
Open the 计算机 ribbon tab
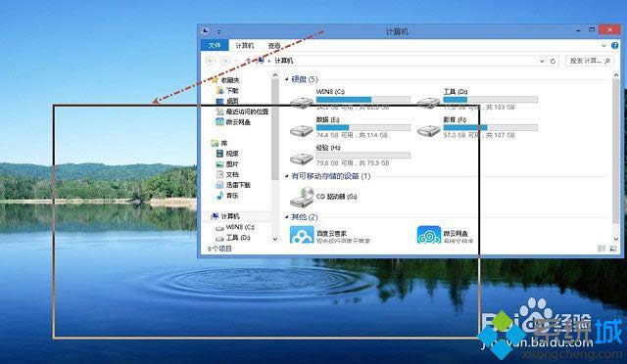244,46
